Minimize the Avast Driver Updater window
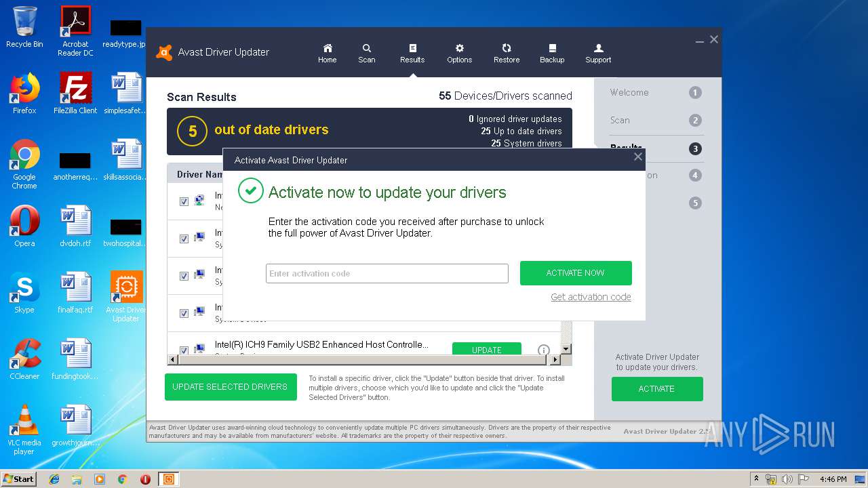The image size is (868, 488). click(699, 41)
